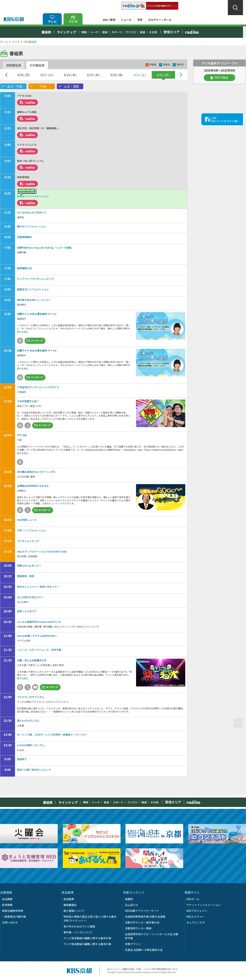Click the PDFで見る button
246x980 pixels.
click(219, 78)
